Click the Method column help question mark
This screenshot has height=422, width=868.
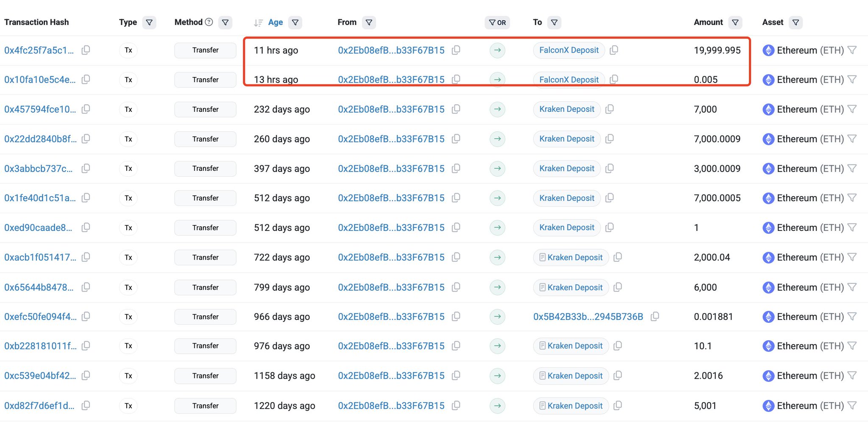209,22
